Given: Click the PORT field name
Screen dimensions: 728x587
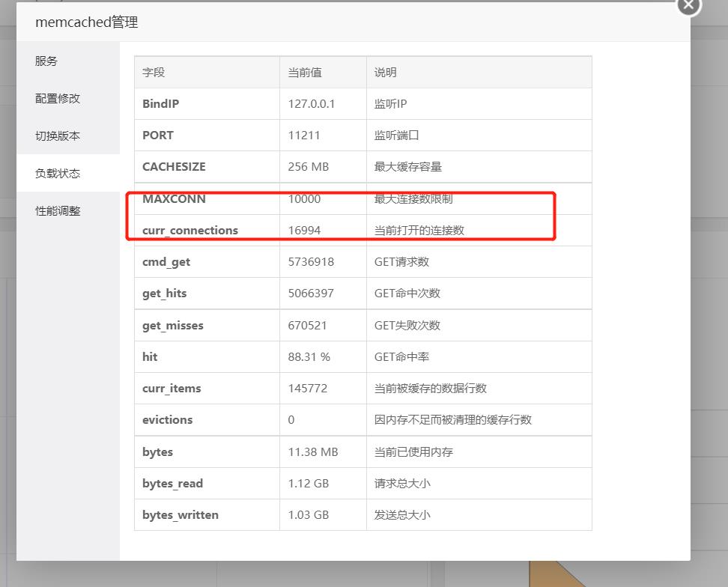Looking at the screenshot, I should click(158, 135).
